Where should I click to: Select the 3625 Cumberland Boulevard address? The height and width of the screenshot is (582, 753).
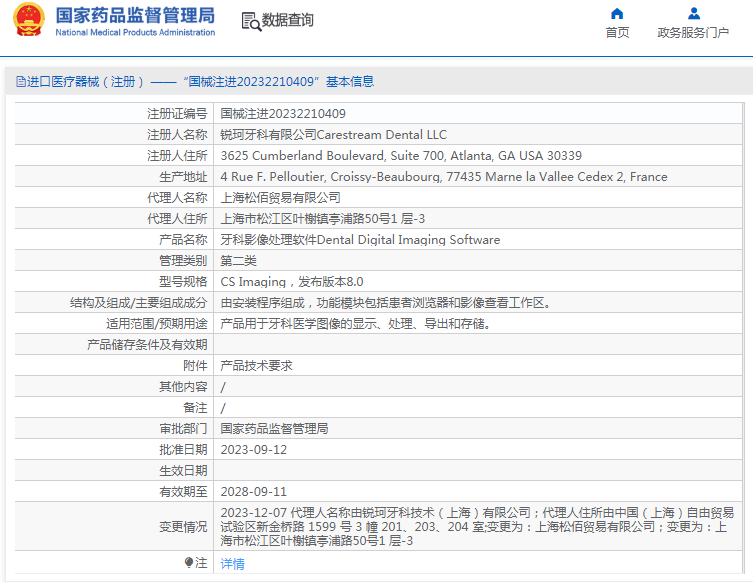coord(401,156)
